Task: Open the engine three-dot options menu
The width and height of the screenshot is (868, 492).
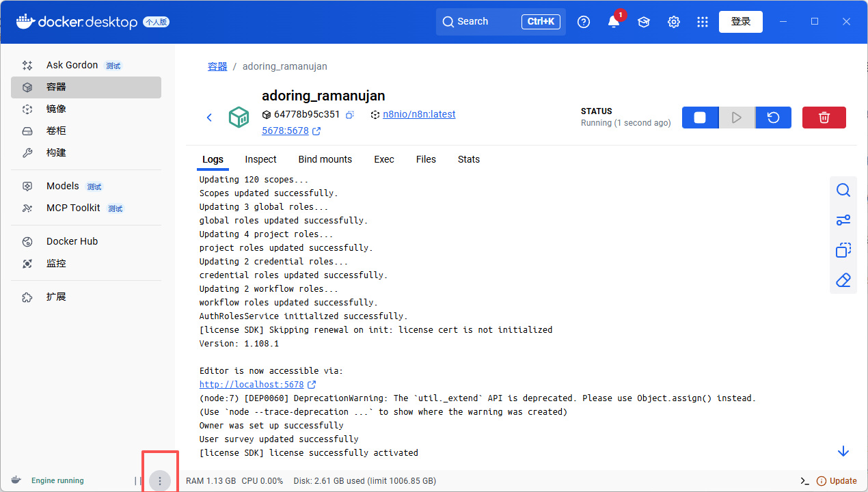Action: (160, 481)
